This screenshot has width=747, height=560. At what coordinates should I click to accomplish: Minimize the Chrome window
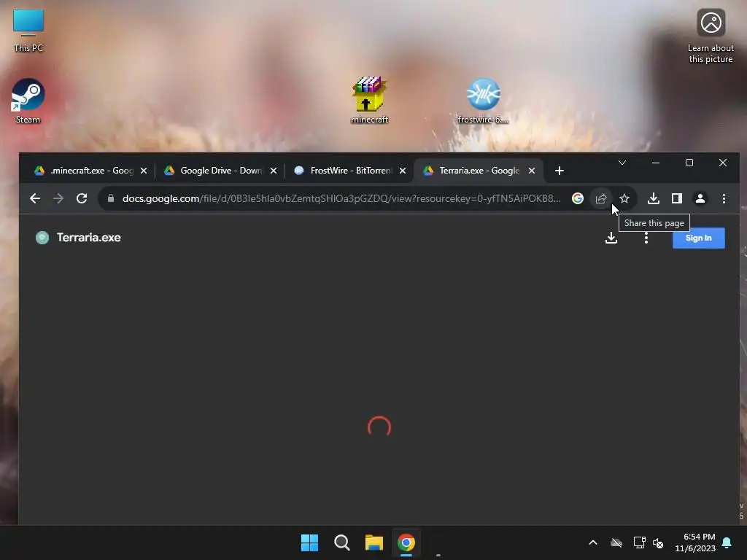point(656,163)
